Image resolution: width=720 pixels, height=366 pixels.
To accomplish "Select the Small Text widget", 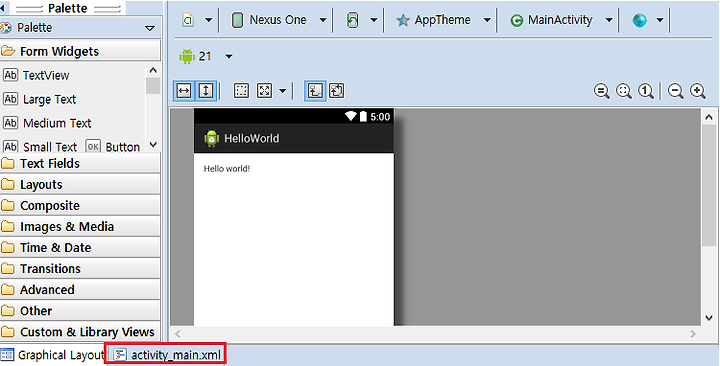I will [x=40, y=147].
